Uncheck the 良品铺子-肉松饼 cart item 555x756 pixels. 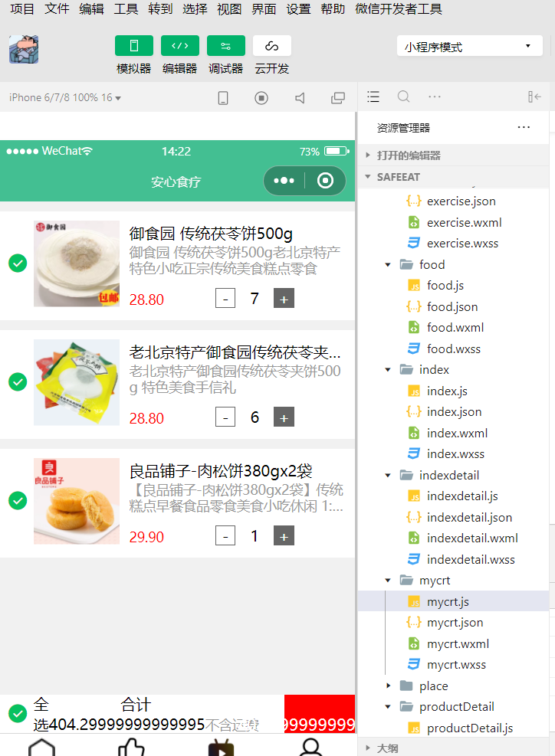click(18, 500)
